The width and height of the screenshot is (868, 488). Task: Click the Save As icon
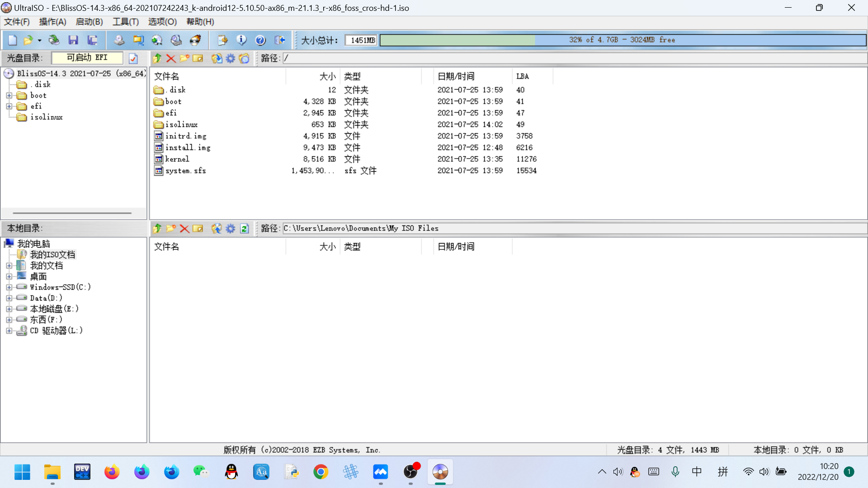tap(93, 40)
